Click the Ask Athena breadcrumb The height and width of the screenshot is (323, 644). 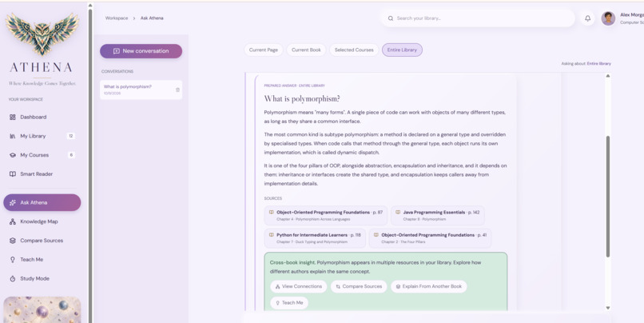coord(152,18)
